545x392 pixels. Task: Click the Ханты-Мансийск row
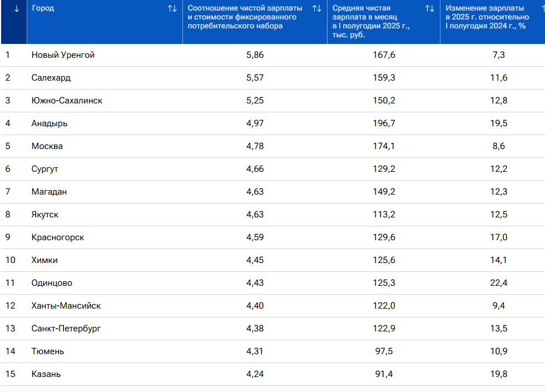[273, 306]
